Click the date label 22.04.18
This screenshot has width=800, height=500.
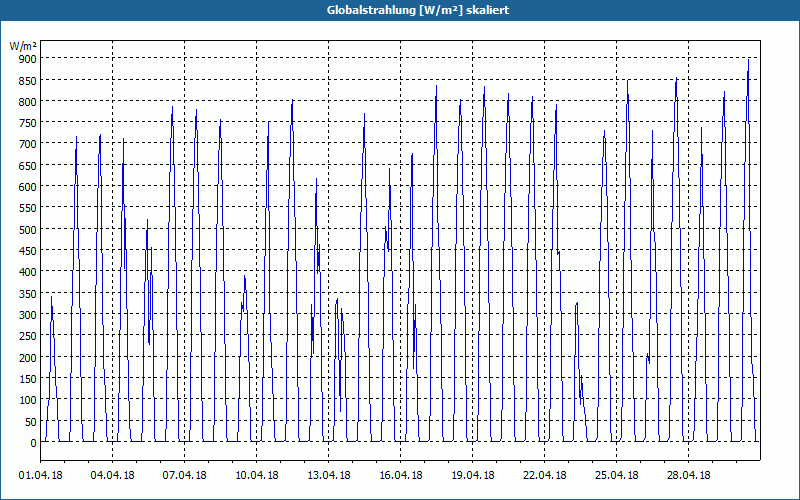(x=544, y=476)
